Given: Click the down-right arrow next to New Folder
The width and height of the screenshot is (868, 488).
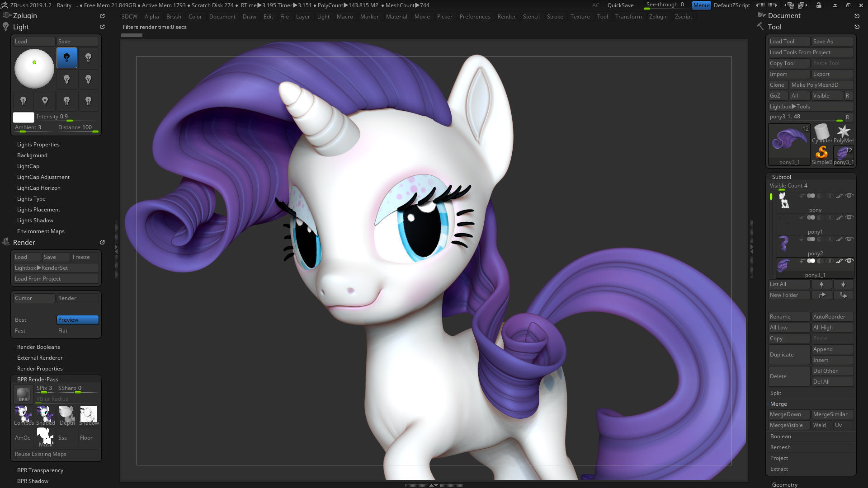Looking at the screenshot, I should point(843,295).
